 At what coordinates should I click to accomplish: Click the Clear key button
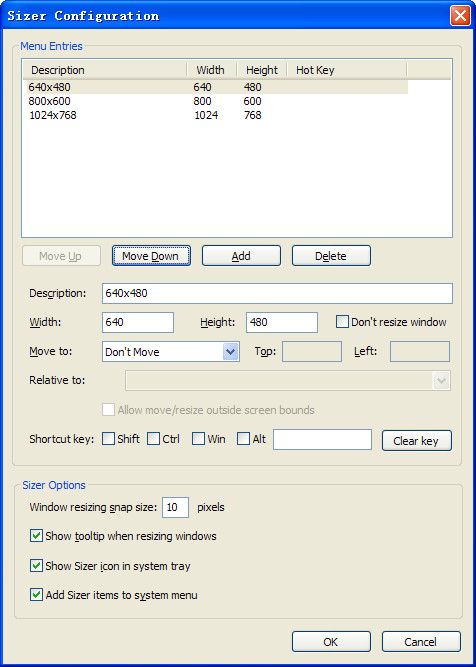click(416, 441)
